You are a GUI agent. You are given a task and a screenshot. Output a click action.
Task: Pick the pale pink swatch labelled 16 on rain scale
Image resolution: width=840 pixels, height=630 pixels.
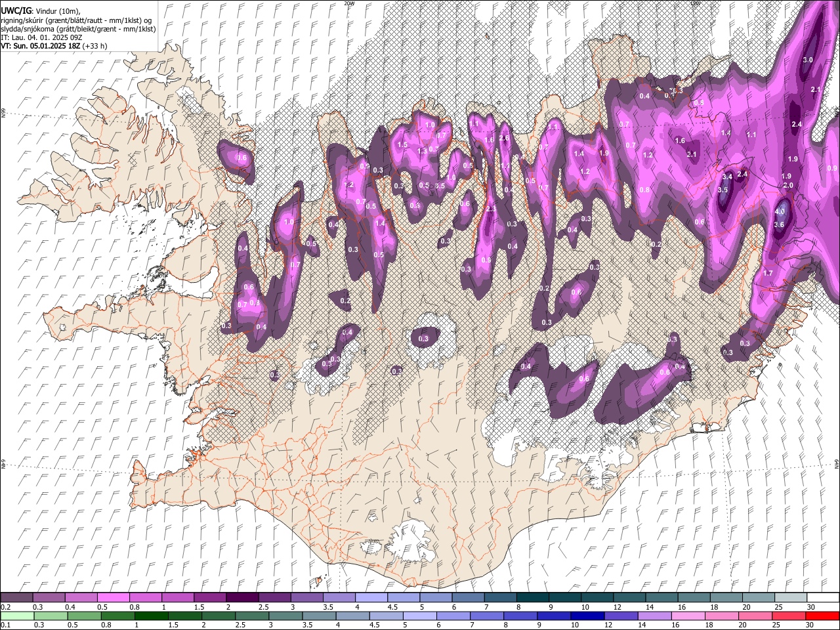(687, 616)
